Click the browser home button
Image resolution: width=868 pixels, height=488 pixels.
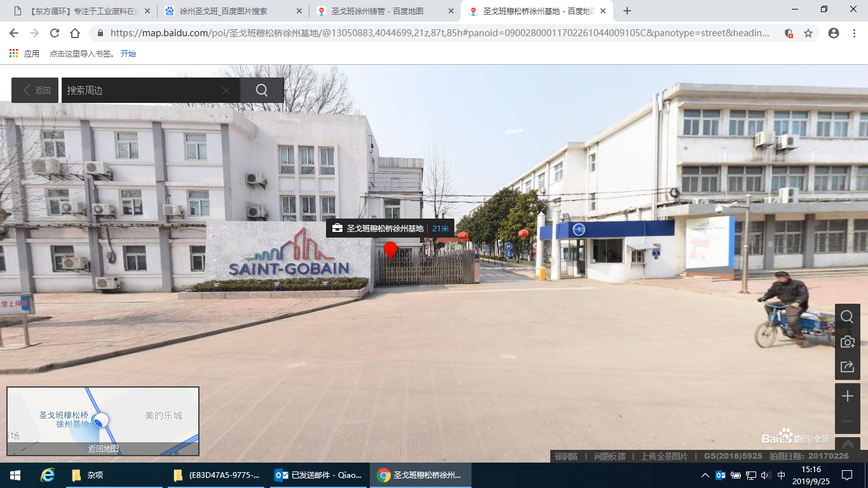click(75, 33)
